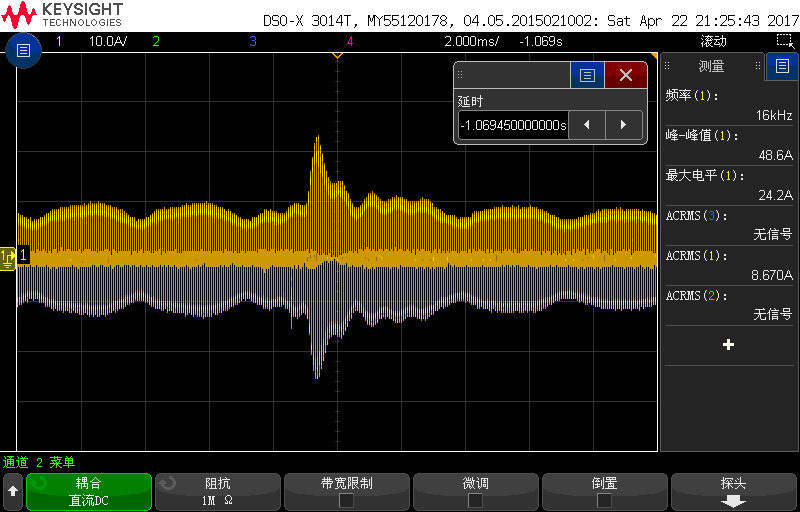
Task: Increase delay with right arrow
Action: coord(623,124)
